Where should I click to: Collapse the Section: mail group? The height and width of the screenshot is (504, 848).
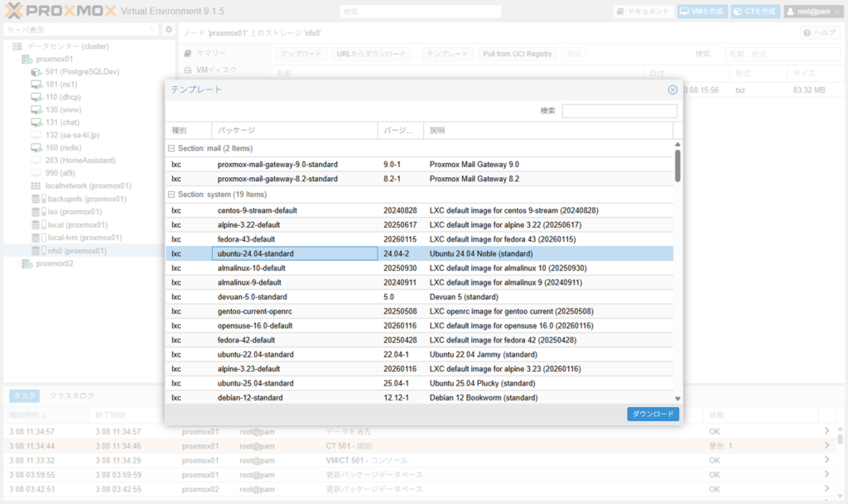click(x=171, y=148)
